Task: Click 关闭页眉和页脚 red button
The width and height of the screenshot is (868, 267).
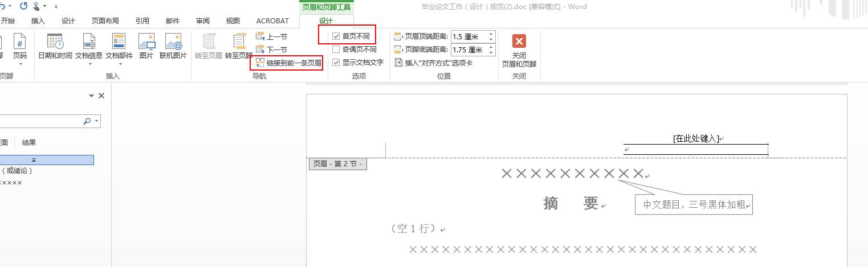Action: (519, 51)
